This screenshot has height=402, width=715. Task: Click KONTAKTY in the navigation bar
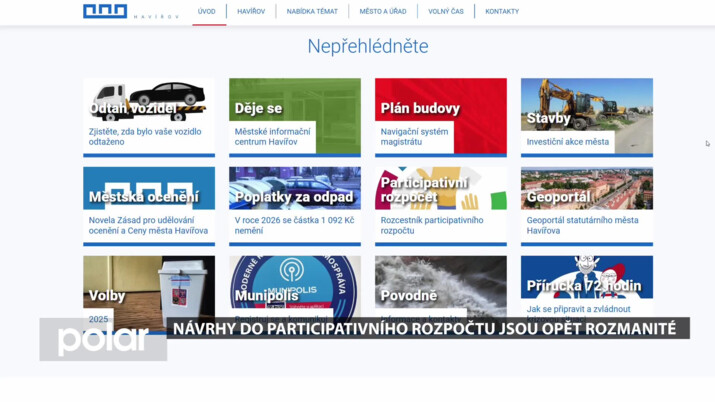pyautogui.click(x=502, y=12)
